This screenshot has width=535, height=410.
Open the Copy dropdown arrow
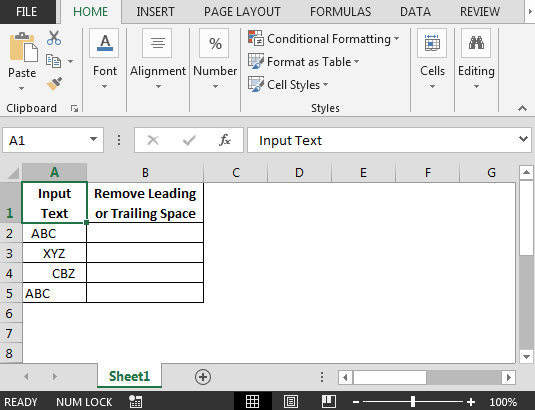tap(70, 61)
